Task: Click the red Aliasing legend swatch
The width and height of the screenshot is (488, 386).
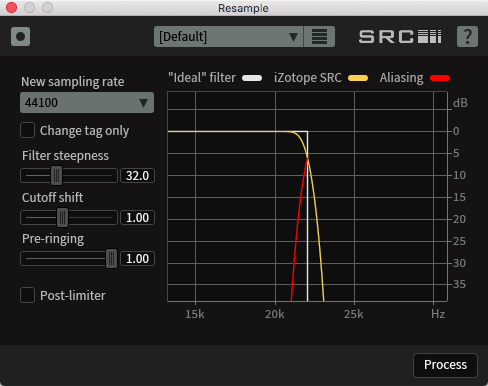Action: coord(440,78)
